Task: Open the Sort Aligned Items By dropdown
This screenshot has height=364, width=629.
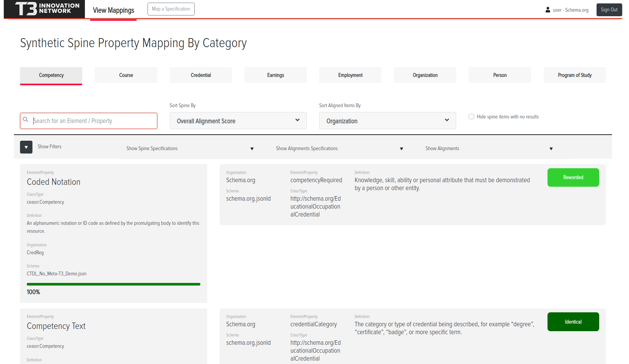Action: [x=388, y=121]
